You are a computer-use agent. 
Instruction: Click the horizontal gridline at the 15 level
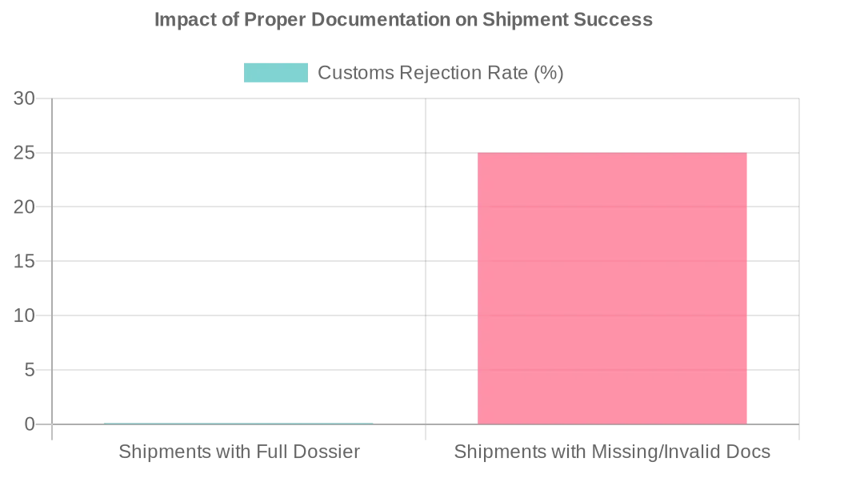coord(240,261)
